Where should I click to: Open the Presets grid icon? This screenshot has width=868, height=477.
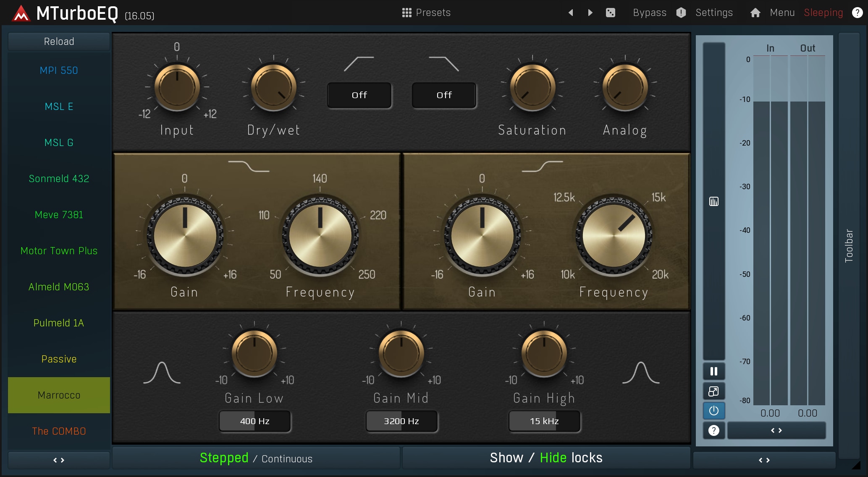(x=406, y=13)
